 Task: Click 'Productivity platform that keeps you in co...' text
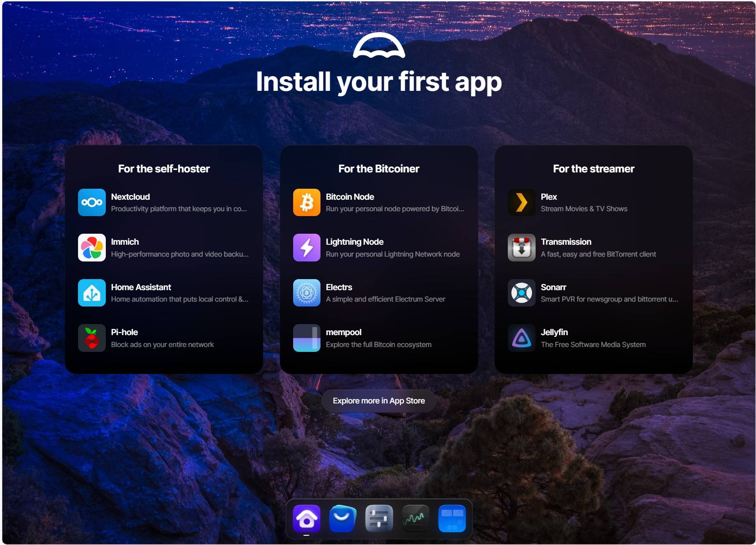click(179, 209)
